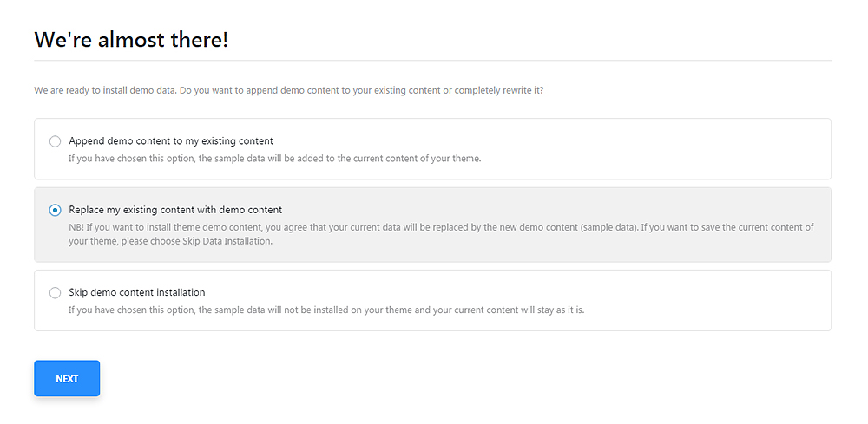
Task: Click the 'NB!' word starting the warning
Action: [x=76, y=227]
